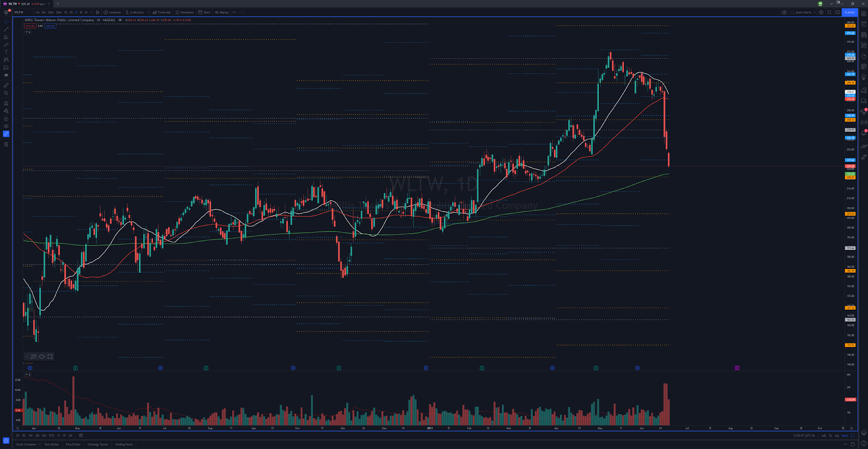
Task: Create a new Alert
Action: coord(205,12)
